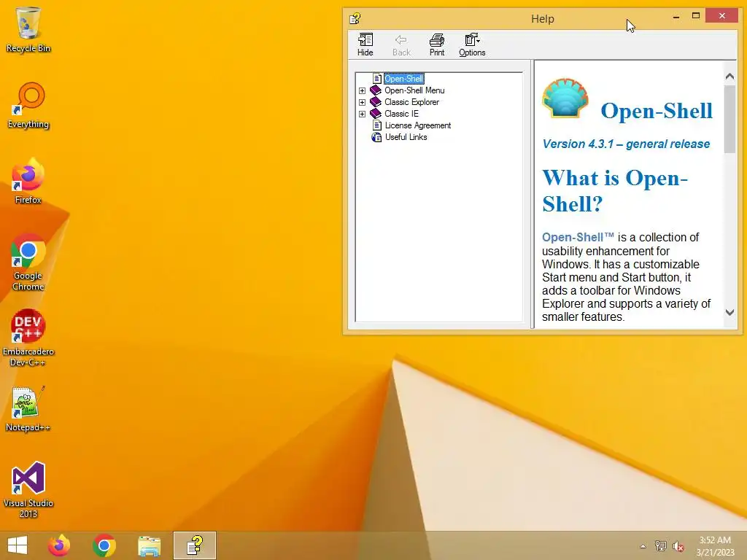
Task: Click the Open-Shell seashell logo image
Action: (x=565, y=98)
